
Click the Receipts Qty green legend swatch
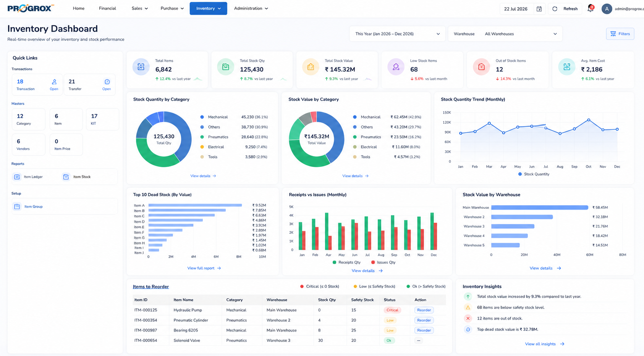335,263
